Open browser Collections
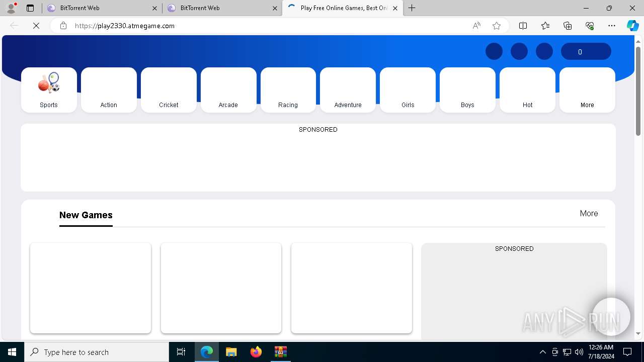Image resolution: width=644 pixels, height=362 pixels. point(568,26)
